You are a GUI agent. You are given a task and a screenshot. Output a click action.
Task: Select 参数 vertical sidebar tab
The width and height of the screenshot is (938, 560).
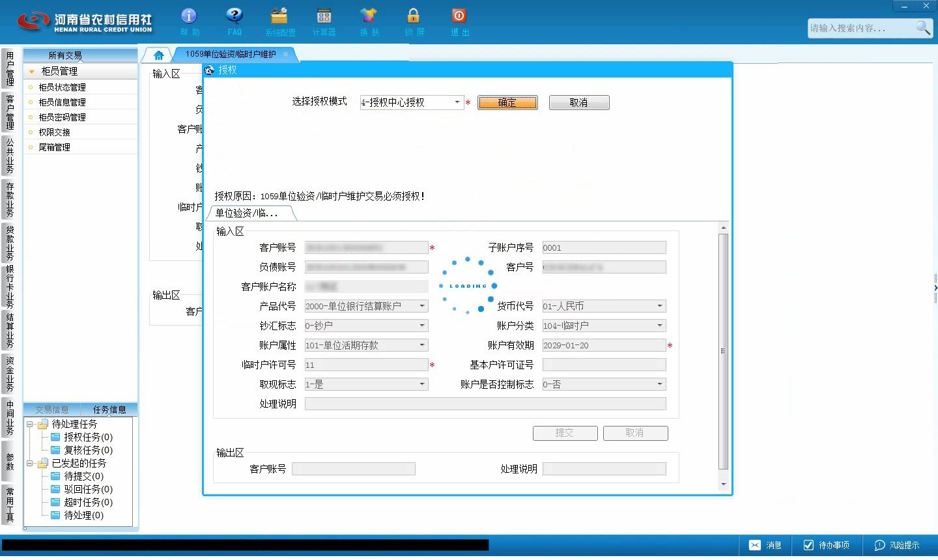coord(10,462)
